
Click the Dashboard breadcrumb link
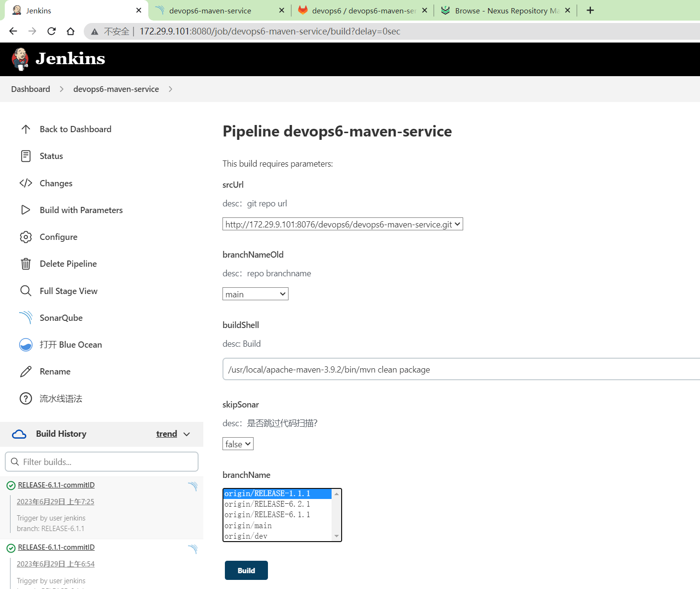(x=31, y=89)
